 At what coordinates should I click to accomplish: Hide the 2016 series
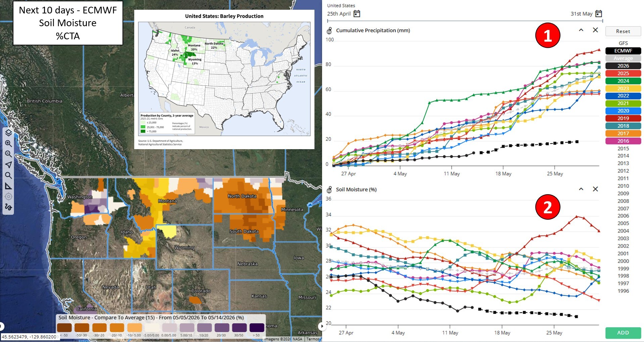[x=623, y=141]
